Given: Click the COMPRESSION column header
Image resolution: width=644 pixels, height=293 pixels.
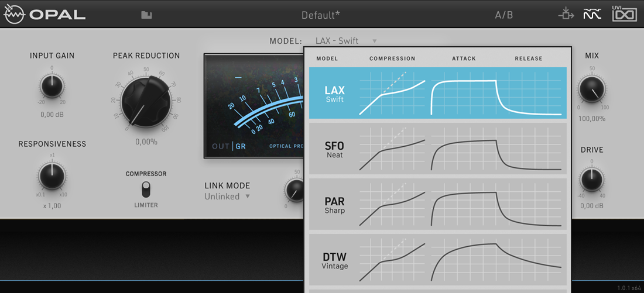Looking at the screenshot, I should [x=392, y=58].
